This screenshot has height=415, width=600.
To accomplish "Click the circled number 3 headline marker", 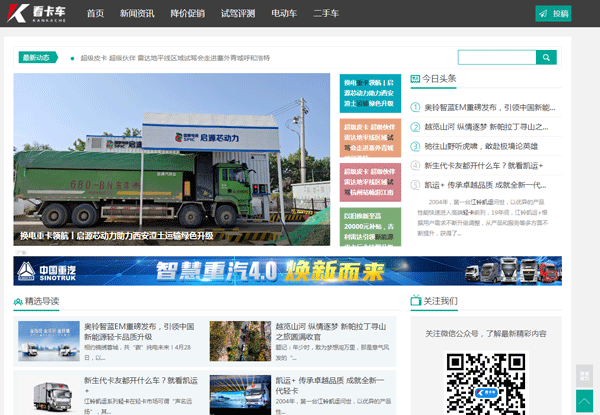I will click(415, 146).
